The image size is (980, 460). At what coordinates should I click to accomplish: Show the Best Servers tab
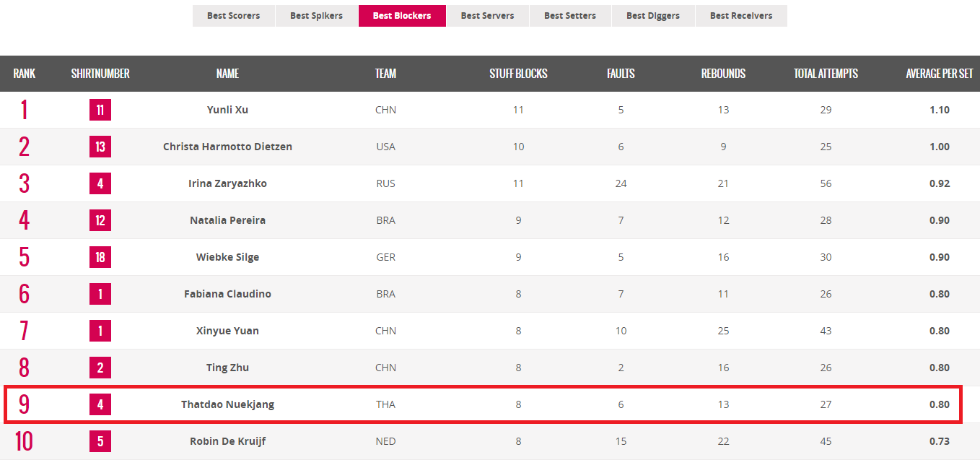click(488, 16)
